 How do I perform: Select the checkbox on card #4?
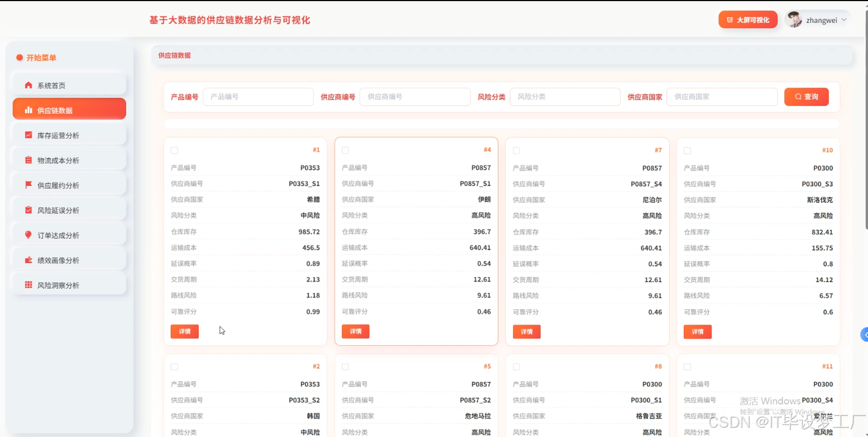[345, 151]
